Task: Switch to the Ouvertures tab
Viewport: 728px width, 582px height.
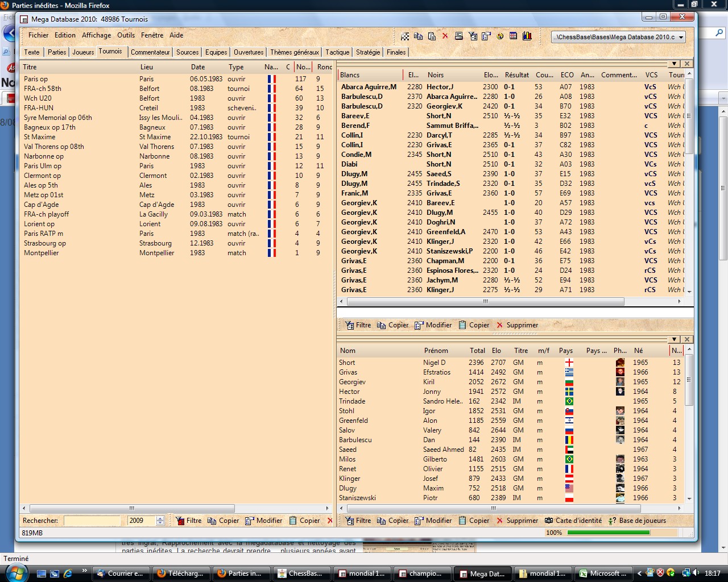Action: coord(249,52)
